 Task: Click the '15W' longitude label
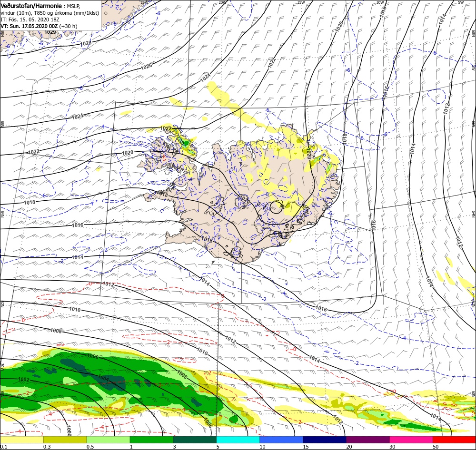[301, 2]
